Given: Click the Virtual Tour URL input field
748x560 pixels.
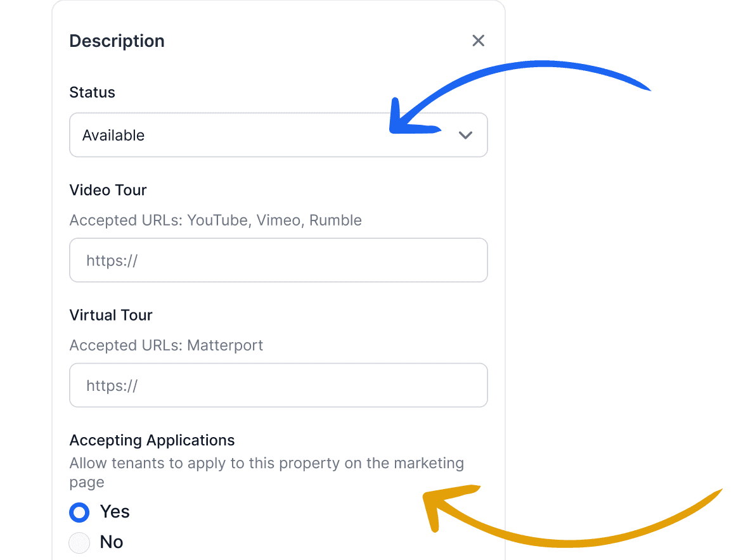Looking at the screenshot, I should click(x=279, y=385).
